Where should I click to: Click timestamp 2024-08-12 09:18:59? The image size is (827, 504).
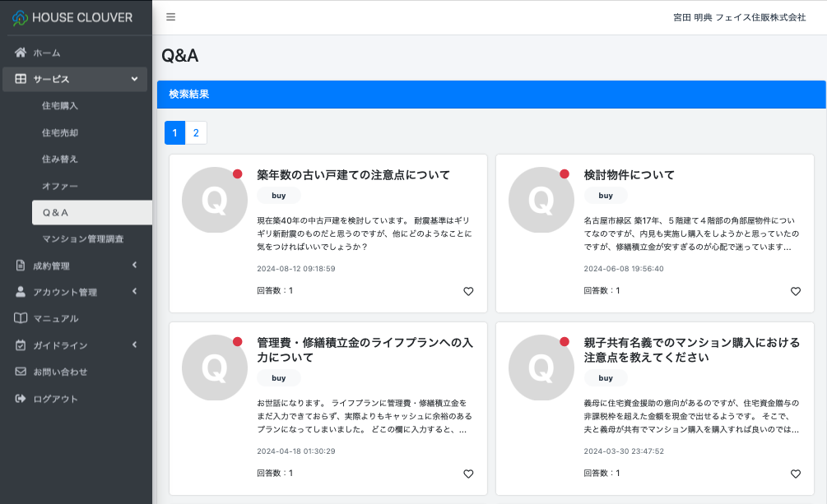[x=296, y=268]
